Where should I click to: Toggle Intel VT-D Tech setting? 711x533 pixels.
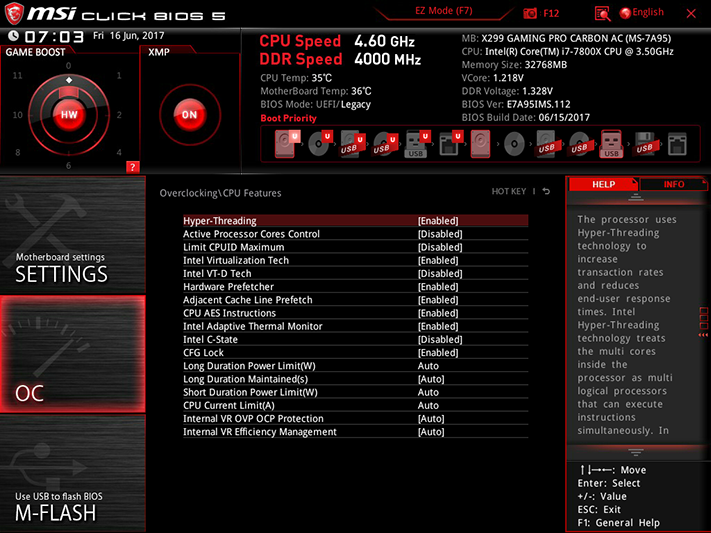pos(356,274)
